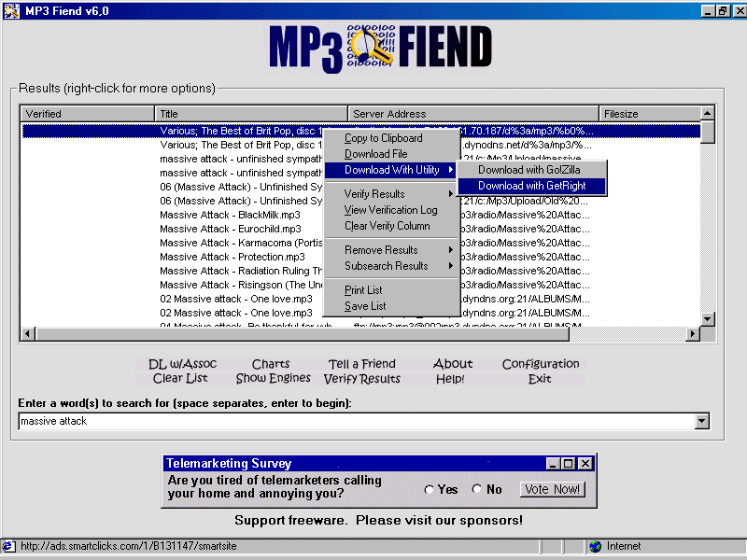This screenshot has width=747, height=560.
Task: Open the Charts button
Action: coord(271,364)
